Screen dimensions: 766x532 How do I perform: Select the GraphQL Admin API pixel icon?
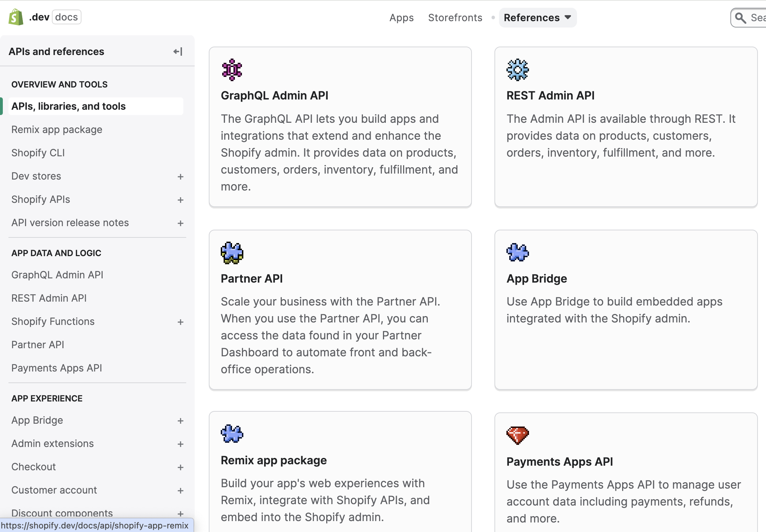231,70
